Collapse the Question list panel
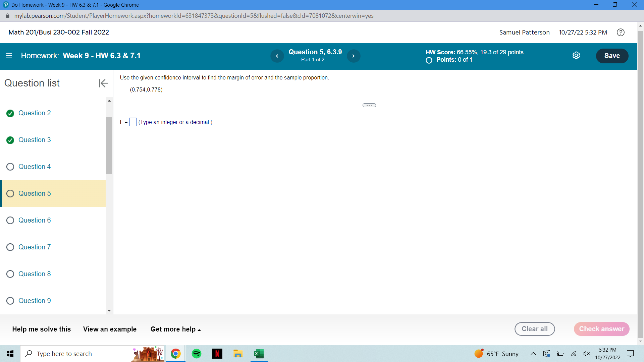 103,83
